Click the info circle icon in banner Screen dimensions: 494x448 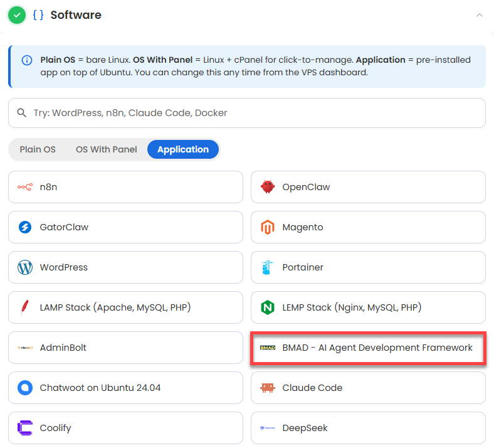[27, 60]
